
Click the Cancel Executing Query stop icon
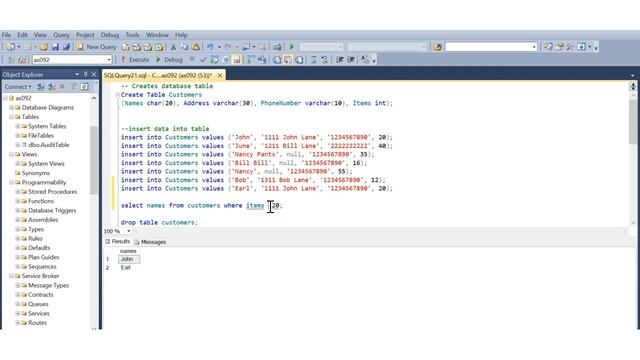(192, 60)
